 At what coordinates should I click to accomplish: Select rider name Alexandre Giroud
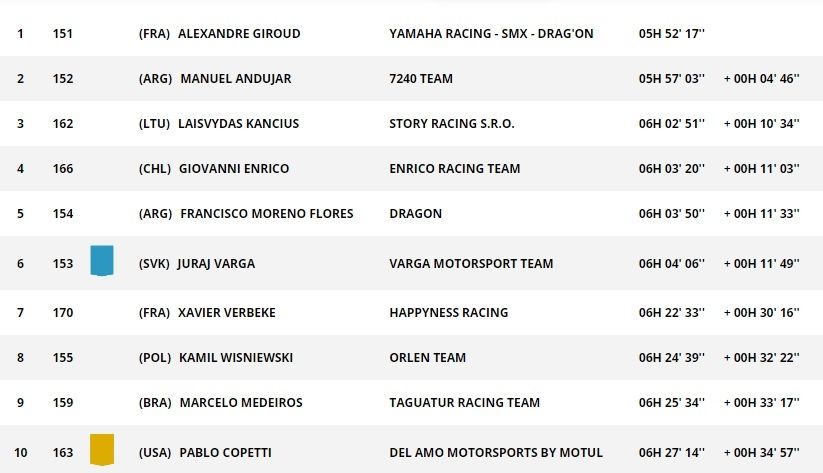239,34
